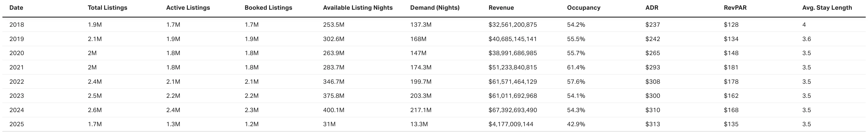Viewport: 868px width, 132px height.
Task: Select the 2021 date cell
Action: (x=16, y=67)
